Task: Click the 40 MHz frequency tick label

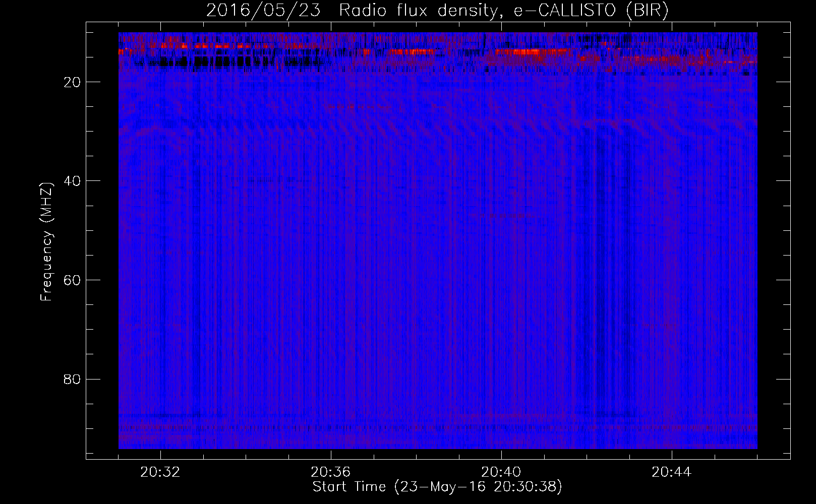Action: (x=73, y=181)
